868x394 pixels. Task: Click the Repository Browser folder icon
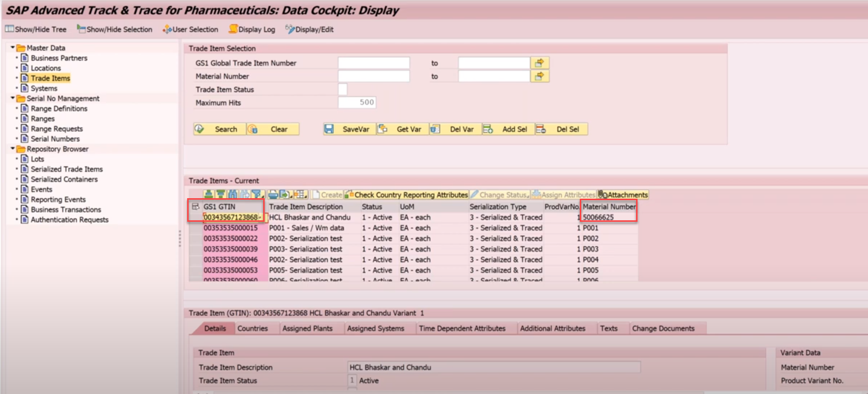(21, 149)
